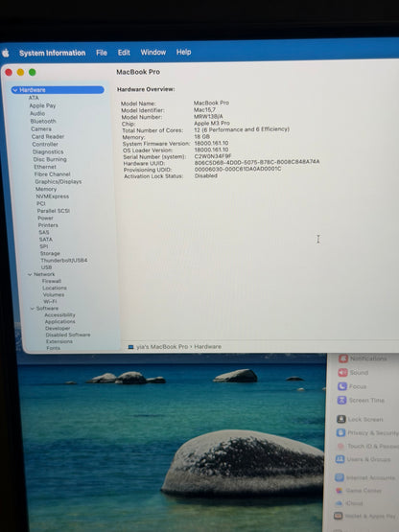Select Graphics/Displays in the sidebar
The image size is (399, 532).
pos(59,181)
